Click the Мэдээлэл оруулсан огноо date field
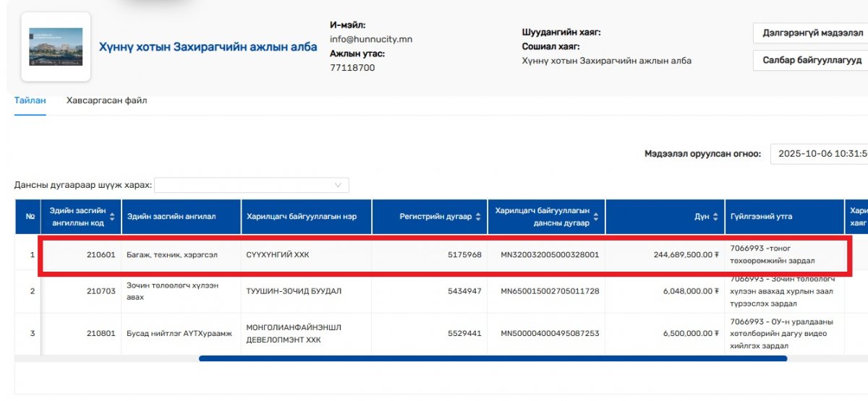The height and width of the screenshot is (401, 868). click(819, 154)
